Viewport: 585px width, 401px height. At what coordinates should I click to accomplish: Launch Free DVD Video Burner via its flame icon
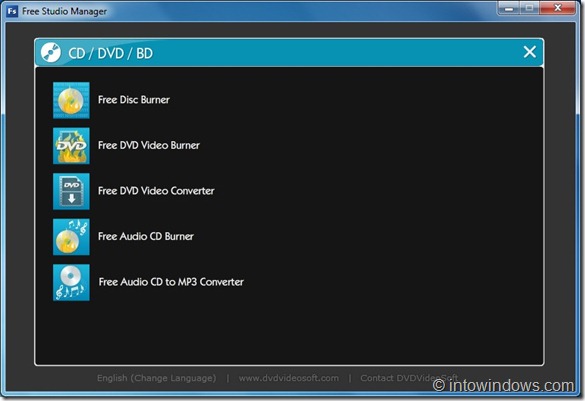point(71,145)
